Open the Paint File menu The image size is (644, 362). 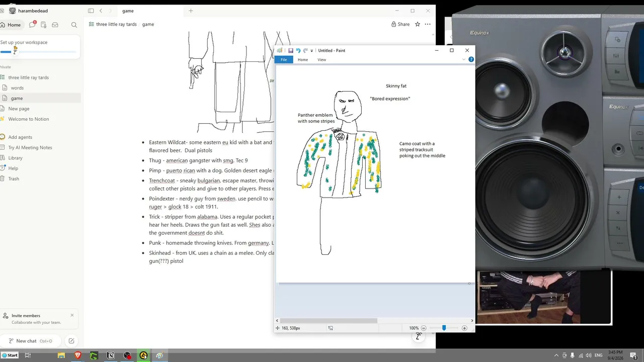(x=284, y=59)
